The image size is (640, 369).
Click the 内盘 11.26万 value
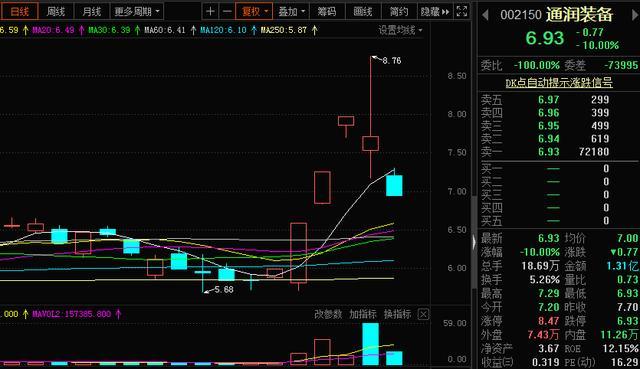pyautogui.click(x=619, y=335)
